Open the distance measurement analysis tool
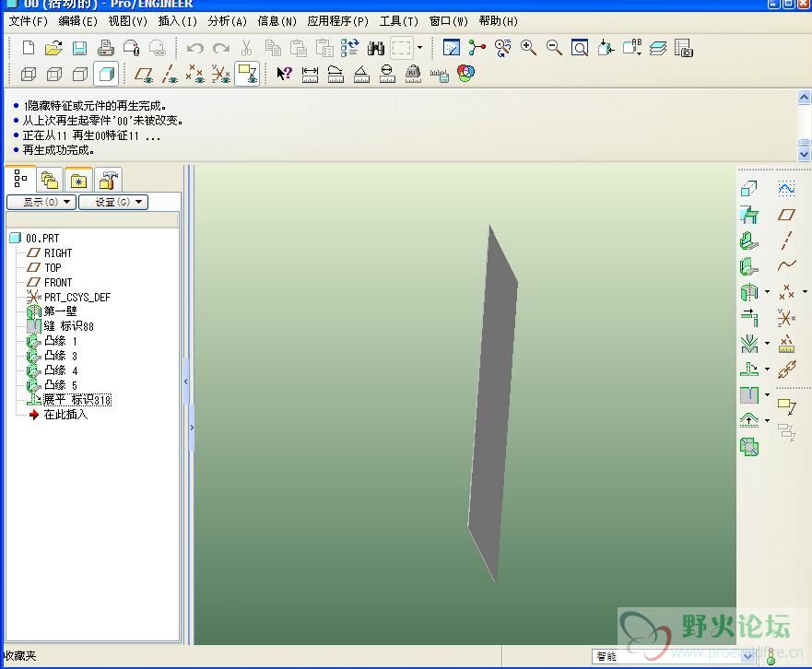The image size is (812, 669). (x=310, y=74)
